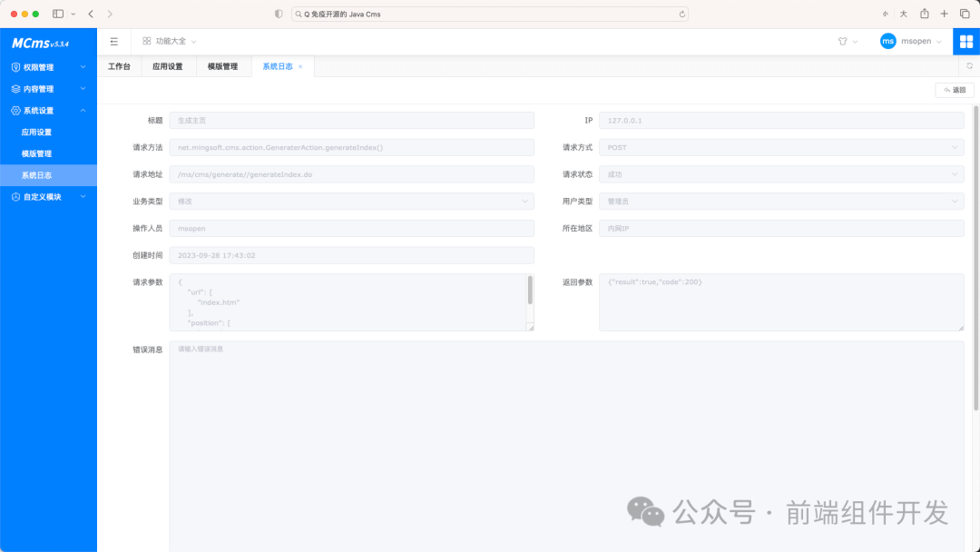Click the smaller text size button
The width and height of the screenshot is (980, 552).
[885, 14]
